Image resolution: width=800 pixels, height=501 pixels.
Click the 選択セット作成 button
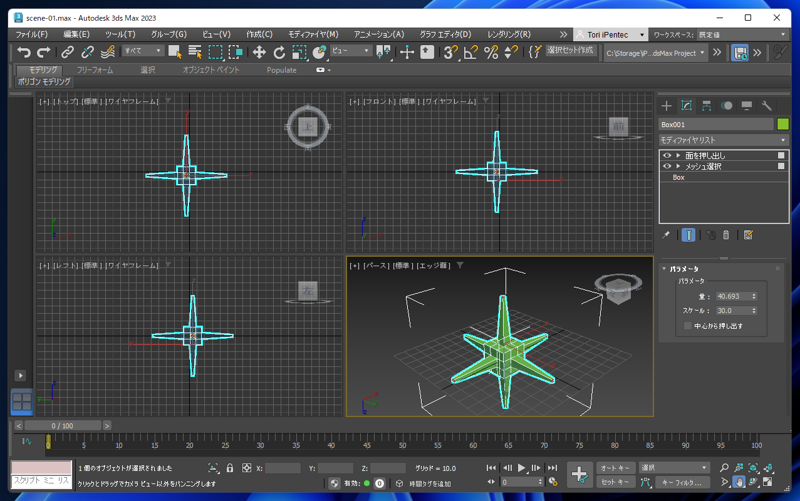click(x=570, y=50)
